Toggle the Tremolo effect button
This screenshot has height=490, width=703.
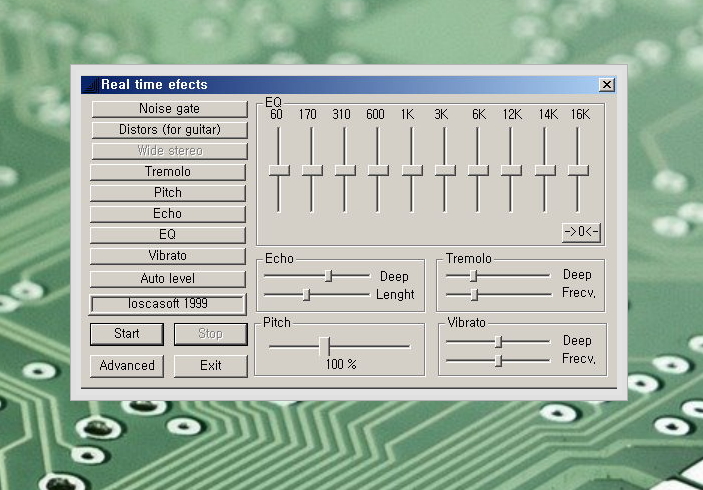coord(168,172)
